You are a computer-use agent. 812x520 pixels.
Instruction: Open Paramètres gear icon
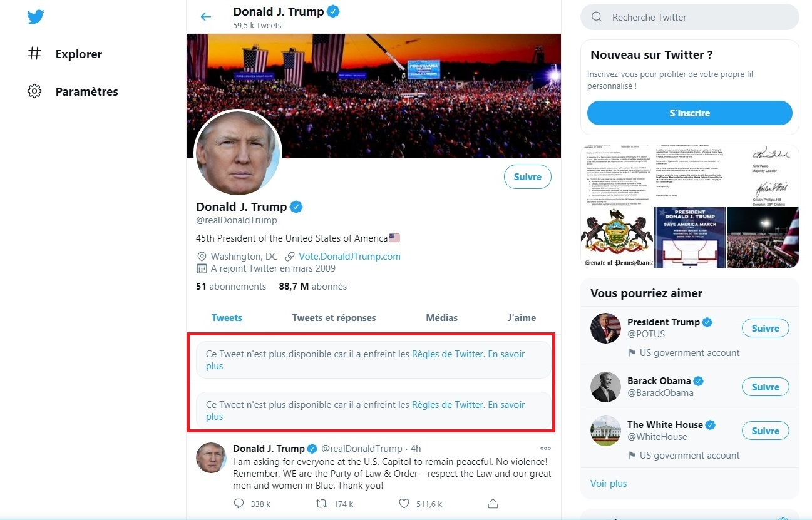coord(34,91)
